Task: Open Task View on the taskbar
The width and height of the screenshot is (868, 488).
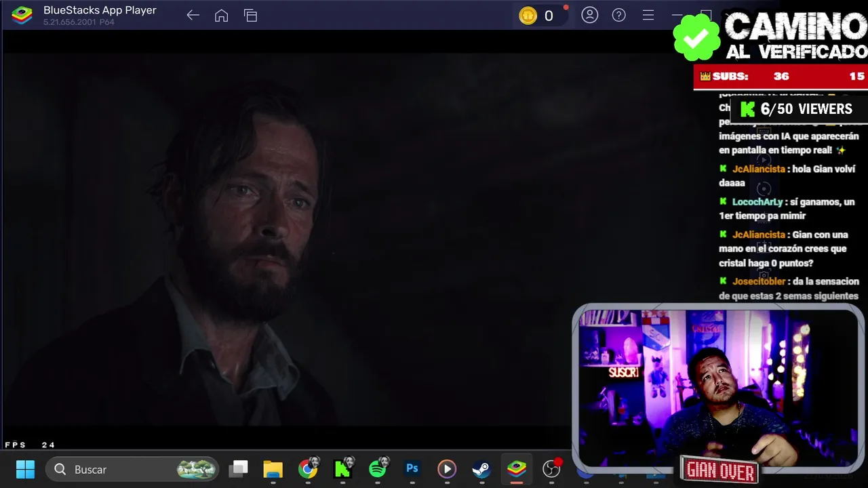Action: pyautogui.click(x=238, y=469)
